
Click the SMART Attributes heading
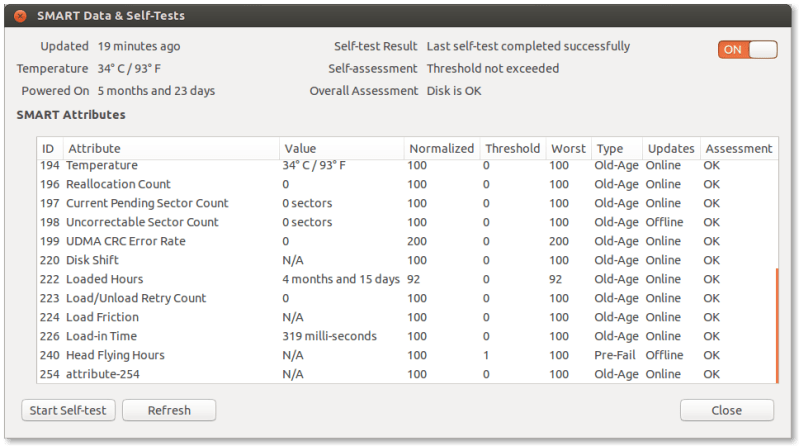[x=71, y=115]
